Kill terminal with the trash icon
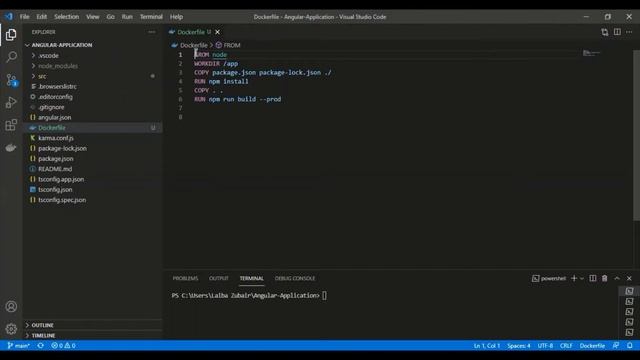 pos(604,278)
